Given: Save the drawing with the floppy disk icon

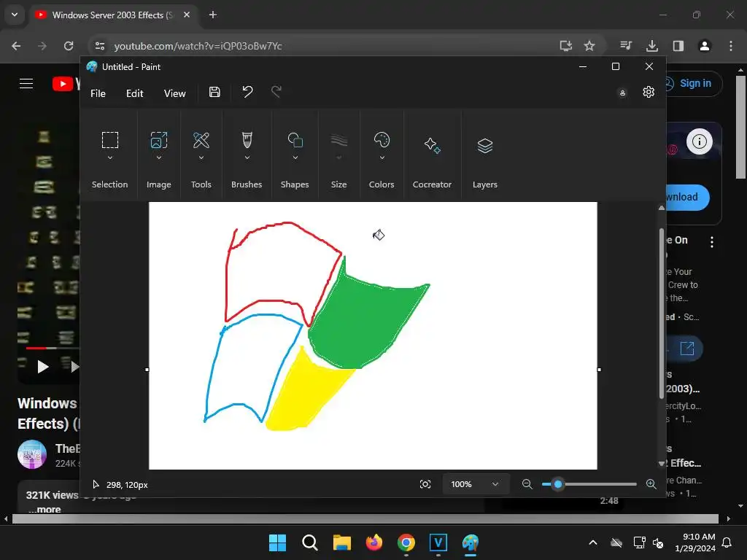Looking at the screenshot, I should [x=214, y=92].
